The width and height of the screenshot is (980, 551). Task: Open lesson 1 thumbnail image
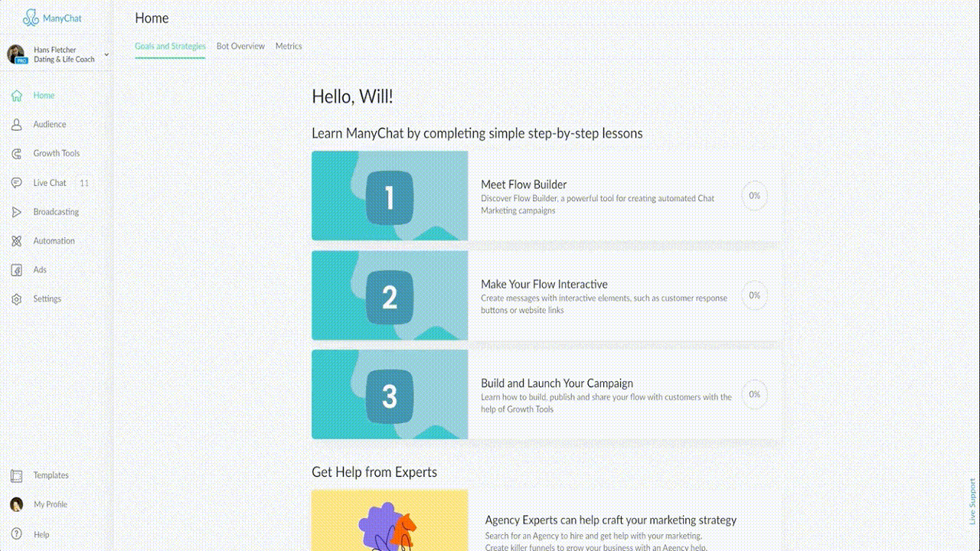pyautogui.click(x=390, y=196)
